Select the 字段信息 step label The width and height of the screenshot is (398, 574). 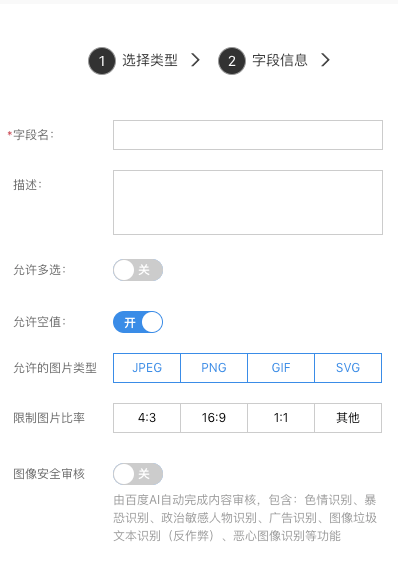(x=280, y=60)
